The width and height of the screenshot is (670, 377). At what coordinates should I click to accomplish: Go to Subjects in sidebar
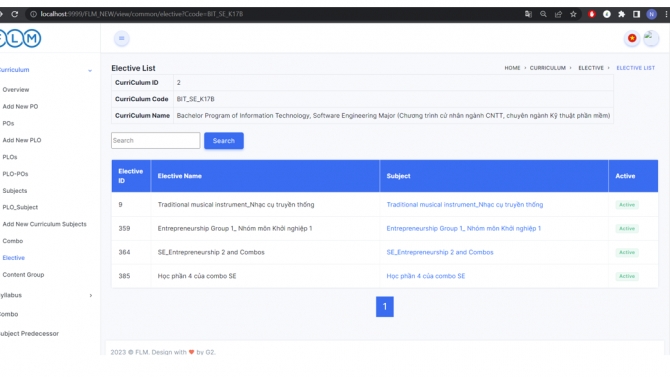[x=15, y=191]
